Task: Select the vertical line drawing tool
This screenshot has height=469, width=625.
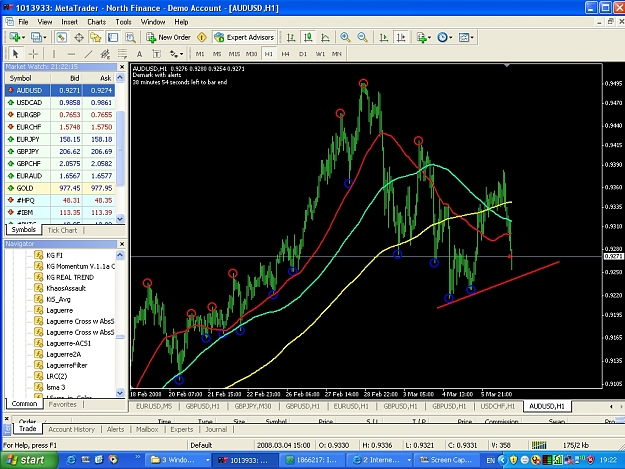Action: 54,54
